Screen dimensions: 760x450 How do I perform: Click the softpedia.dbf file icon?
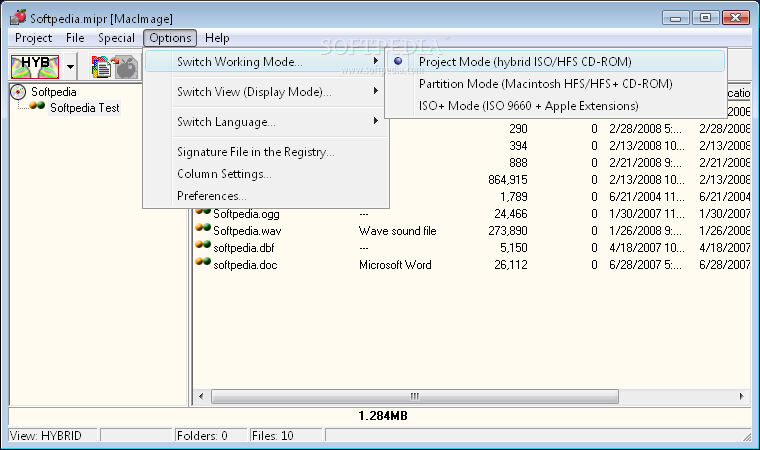tap(203, 245)
